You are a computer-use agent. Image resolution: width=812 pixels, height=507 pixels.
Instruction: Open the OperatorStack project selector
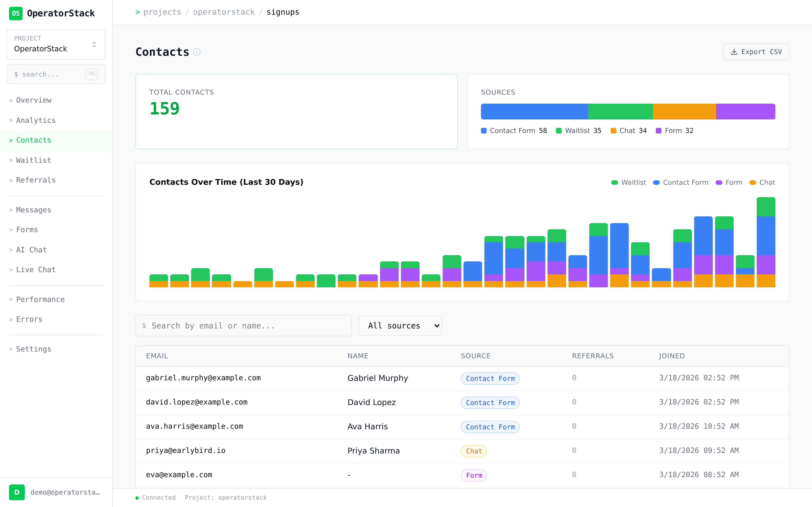(56, 45)
